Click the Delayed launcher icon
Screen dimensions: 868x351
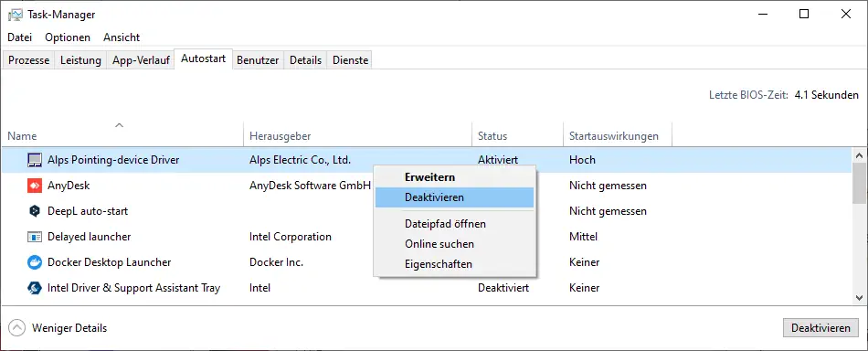35,237
